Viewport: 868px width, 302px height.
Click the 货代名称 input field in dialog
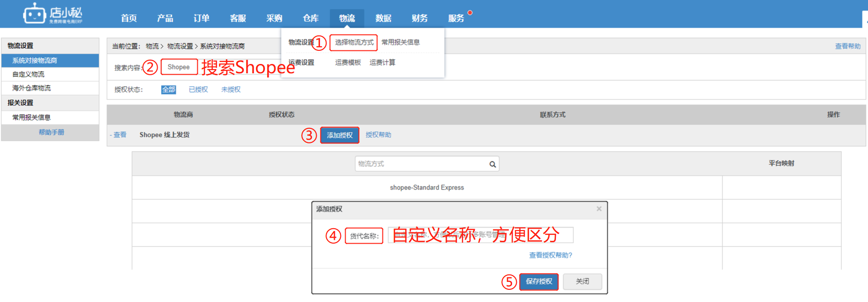pyautogui.click(x=480, y=235)
